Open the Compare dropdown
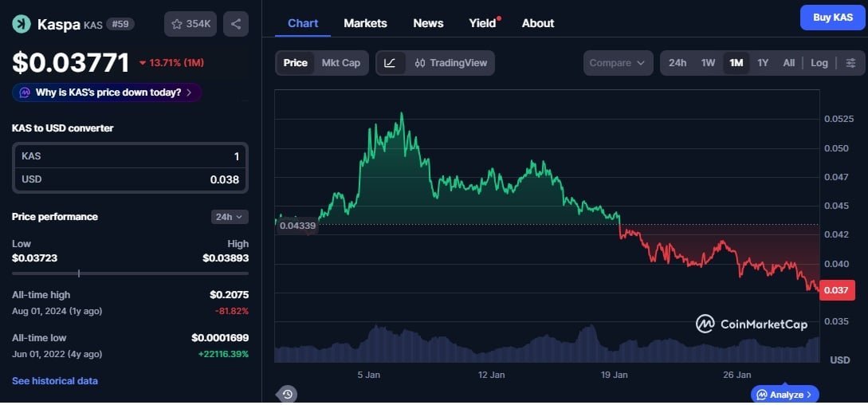This screenshot has width=868, height=405. tap(618, 63)
